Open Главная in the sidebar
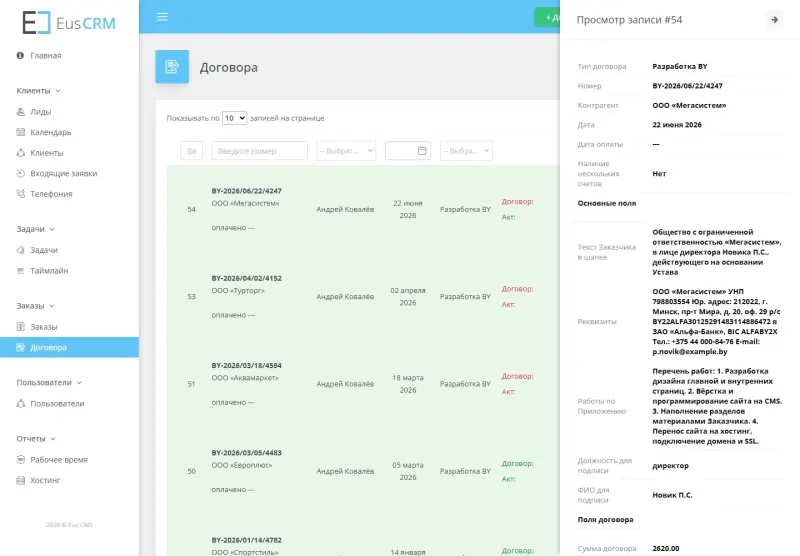 [45, 56]
